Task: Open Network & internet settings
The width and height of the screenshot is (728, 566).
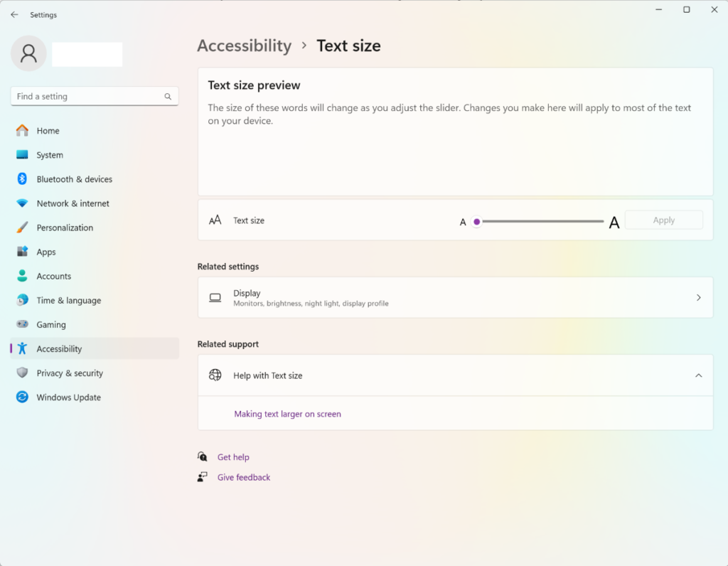Action: click(x=95, y=203)
